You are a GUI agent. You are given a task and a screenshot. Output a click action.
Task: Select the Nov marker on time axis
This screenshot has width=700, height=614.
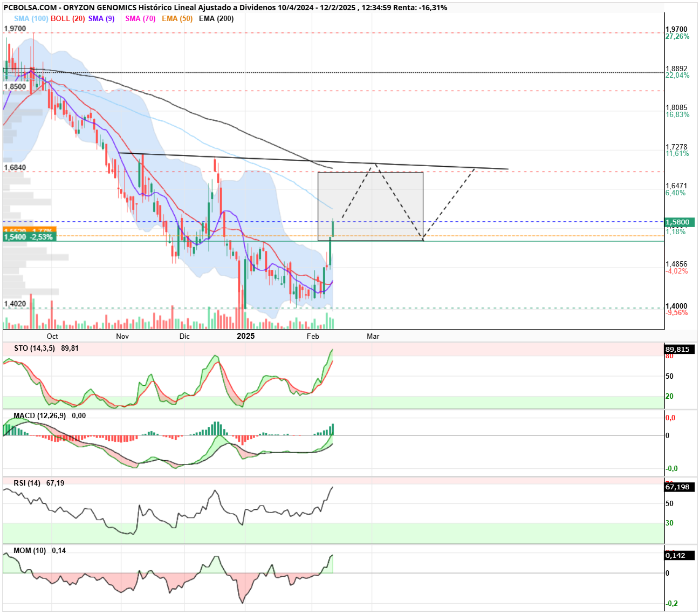tap(122, 336)
